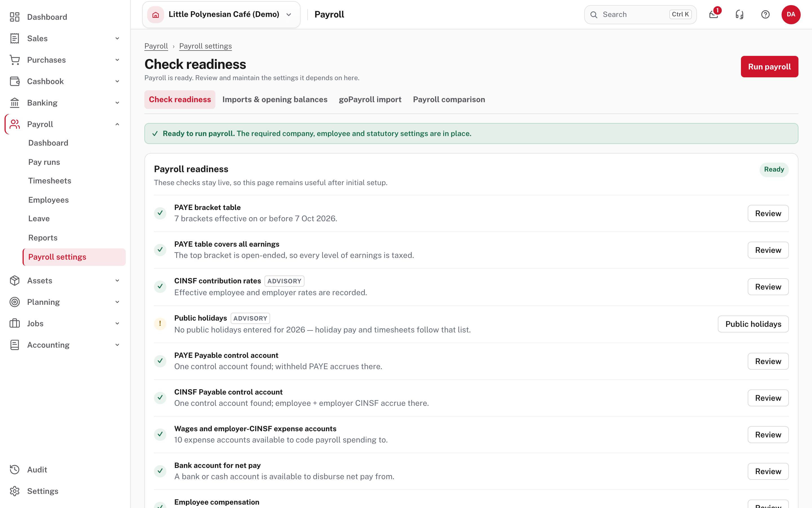This screenshot has height=508, width=812.
Task: Expand the Purchases menu chevron
Action: pyautogui.click(x=118, y=60)
